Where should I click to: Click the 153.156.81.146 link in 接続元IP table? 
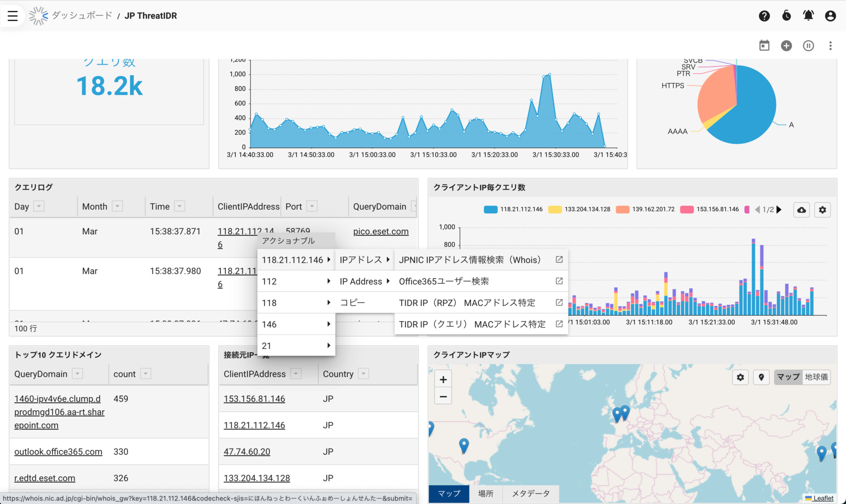[x=254, y=399]
